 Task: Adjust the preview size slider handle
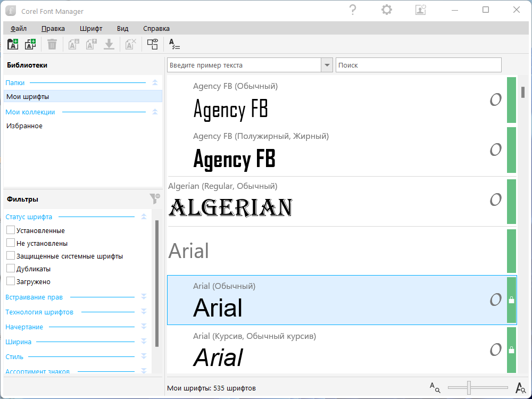click(469, 387)
